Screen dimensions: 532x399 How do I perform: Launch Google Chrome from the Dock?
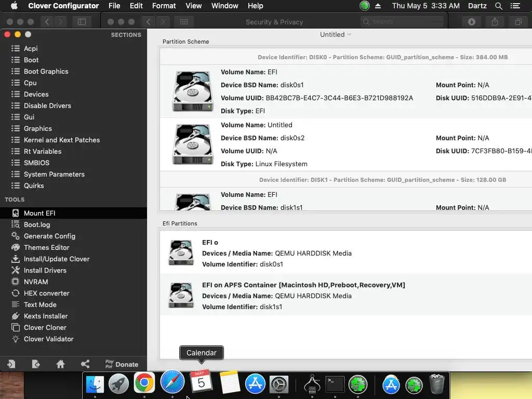pyautogui.click(x=144, y=383)
